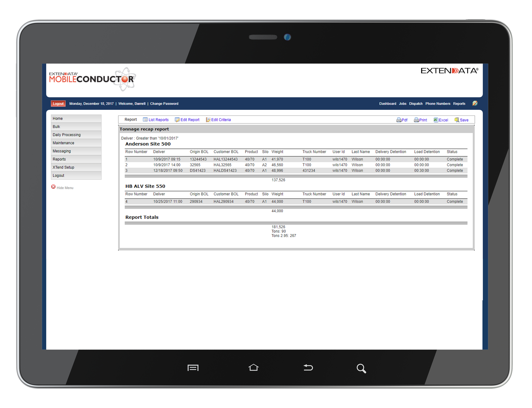The image size is (532, 408).
Task: Click the Welcome, Darrell text
Action: pyautogui.click(x=132, y=104)
